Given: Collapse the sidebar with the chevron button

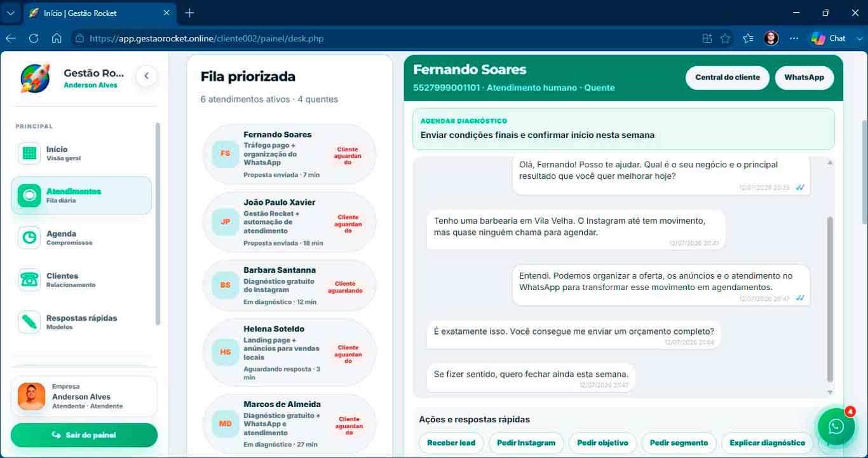Looking at the screenshot, I should click(x=146, y=76).
